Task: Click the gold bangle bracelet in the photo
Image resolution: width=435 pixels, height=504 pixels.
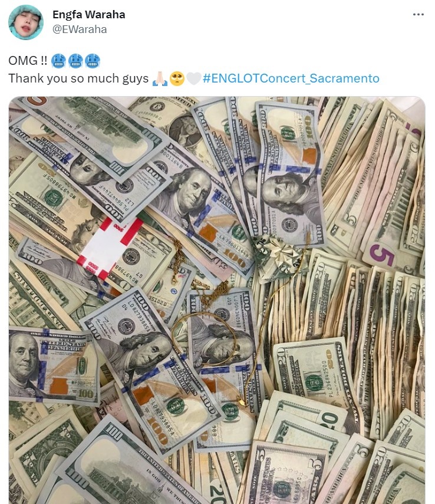Action: [x=204, y=339]
